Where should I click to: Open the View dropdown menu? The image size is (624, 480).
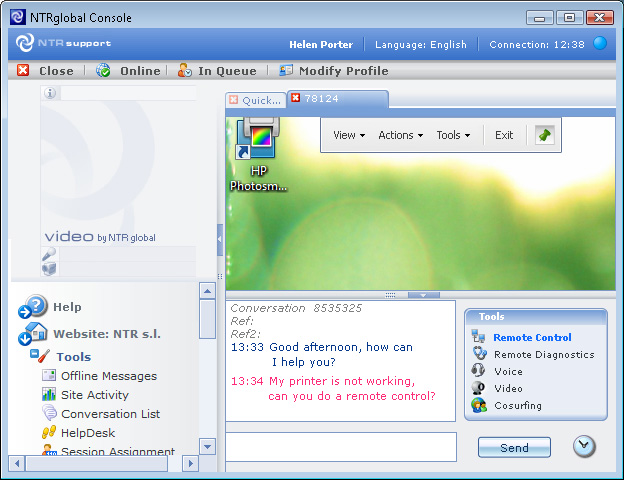point(348,135)
